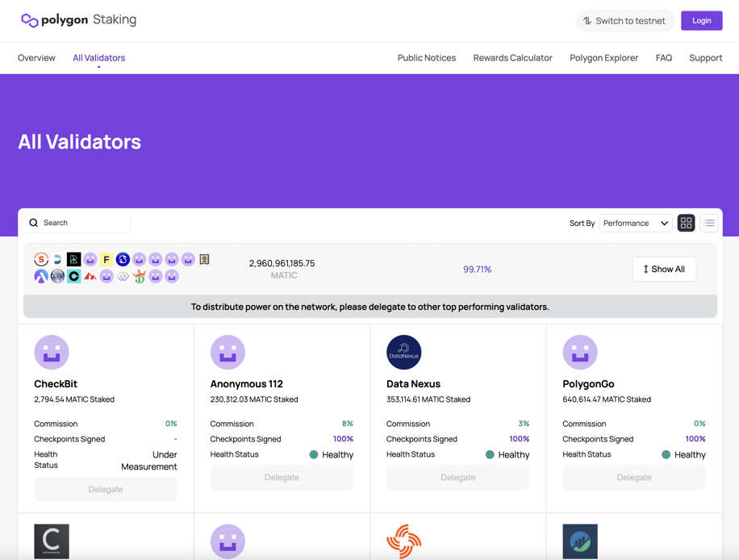The image size is (739, 560).
Task: Enable grid view layout
Action: tap(686, 223)
